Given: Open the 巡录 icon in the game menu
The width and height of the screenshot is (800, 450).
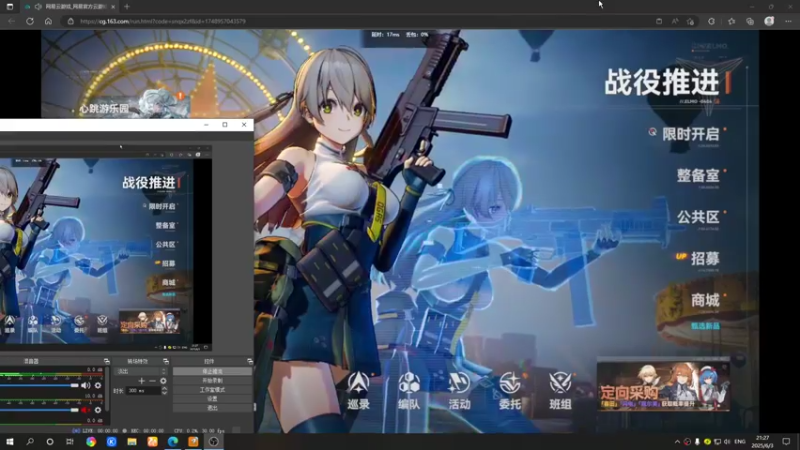Looking at the screenshot, I should [358, 391].
